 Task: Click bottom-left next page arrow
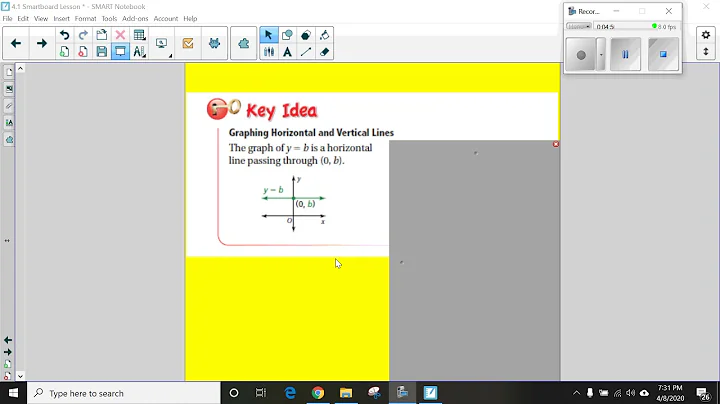[8, 352]
